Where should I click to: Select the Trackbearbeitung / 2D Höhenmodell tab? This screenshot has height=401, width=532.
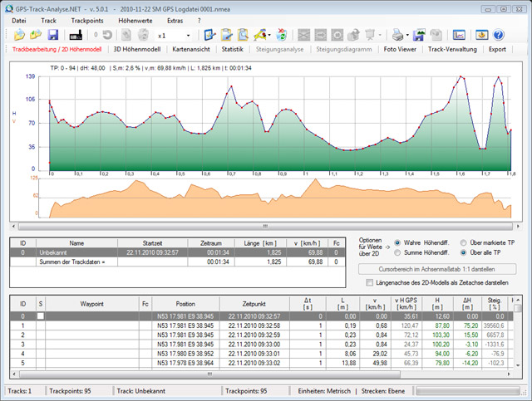coord(57,49)
